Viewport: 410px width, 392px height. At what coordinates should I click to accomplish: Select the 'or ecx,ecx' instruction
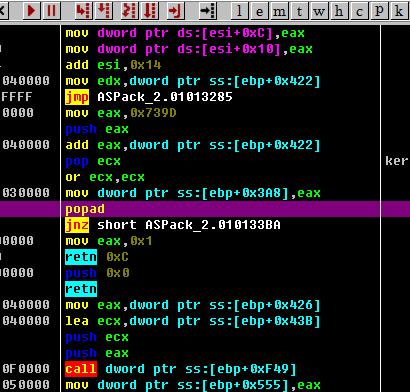coord(105,177)
